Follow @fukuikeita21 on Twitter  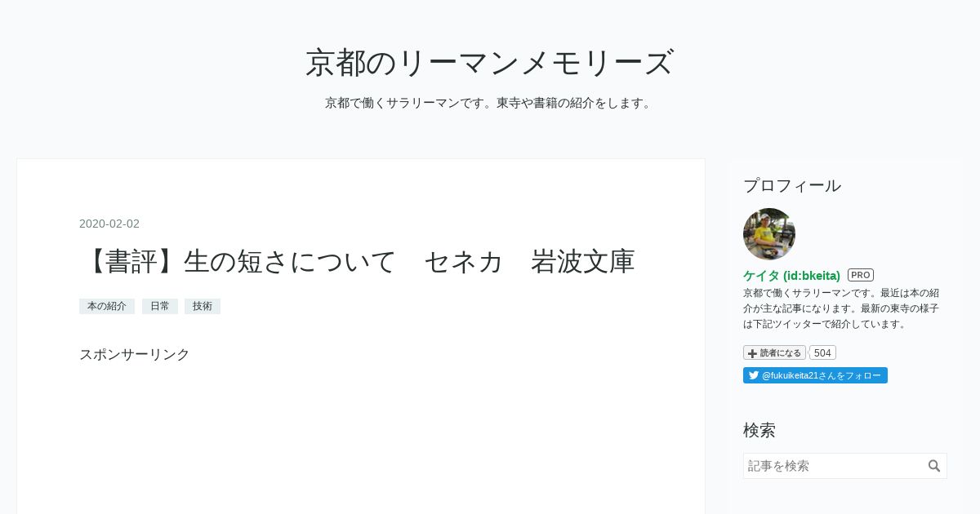815,375
